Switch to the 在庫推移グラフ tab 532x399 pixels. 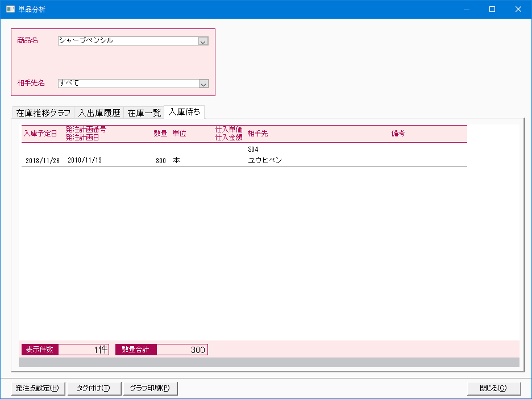coord(44,113)
